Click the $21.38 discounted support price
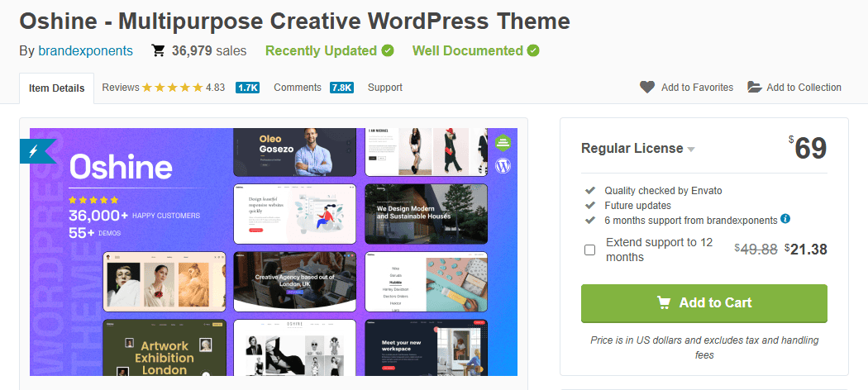The height and width of the screenshot is (390, 868). pos(806,250)
